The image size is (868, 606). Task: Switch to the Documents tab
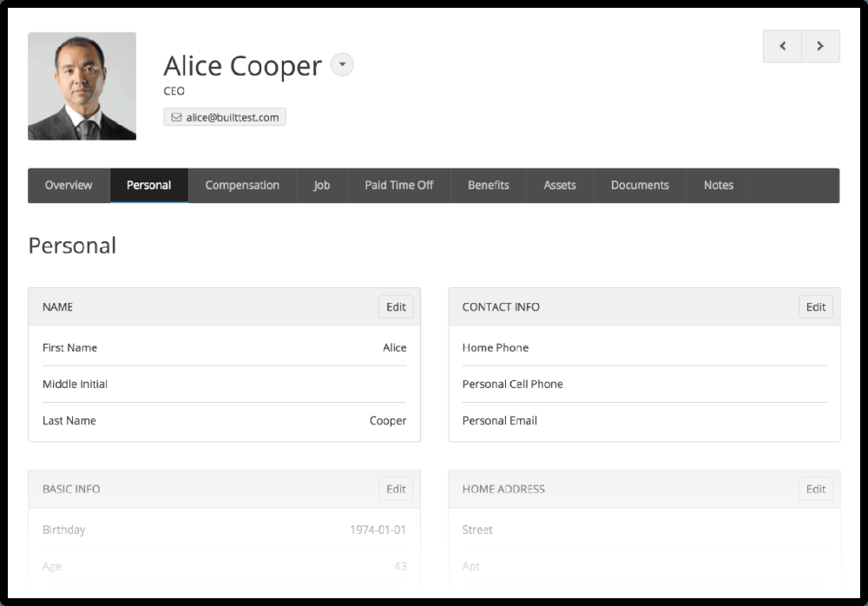click(x=640, y=185)
